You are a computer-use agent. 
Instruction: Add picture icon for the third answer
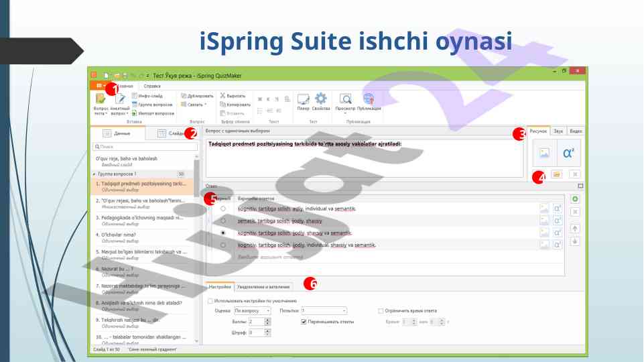[544, 233]
